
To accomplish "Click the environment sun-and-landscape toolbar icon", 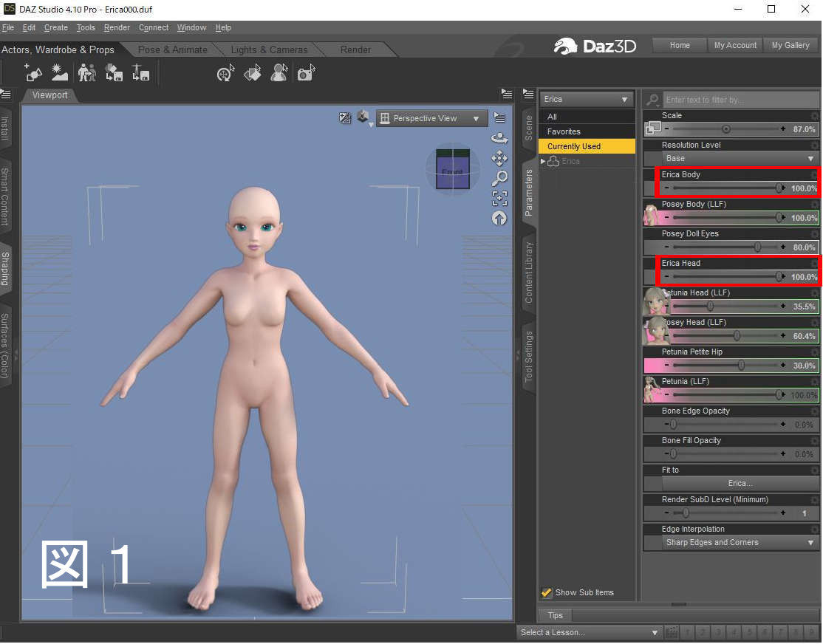I will click(59, 72).
